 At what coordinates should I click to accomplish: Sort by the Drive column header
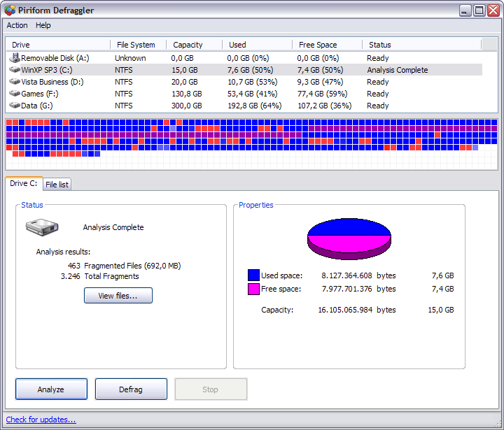tap(58, 45)
